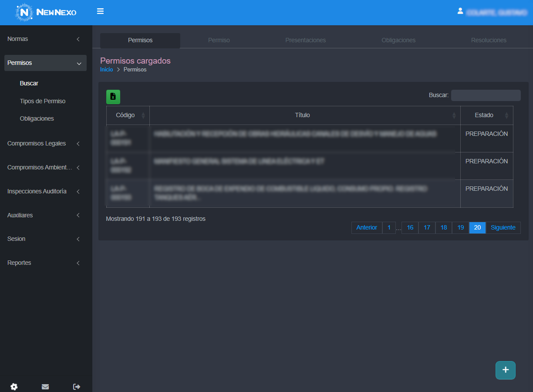The image size is (533, 392).
Task: Open messages envelope icon
Action: click(x=45, y=386)
